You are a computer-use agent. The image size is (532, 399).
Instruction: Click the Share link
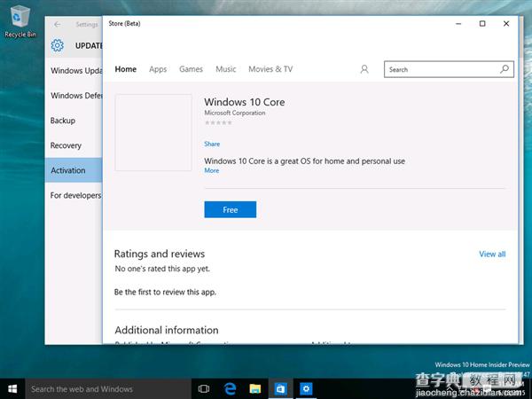[x=212, y=144]
